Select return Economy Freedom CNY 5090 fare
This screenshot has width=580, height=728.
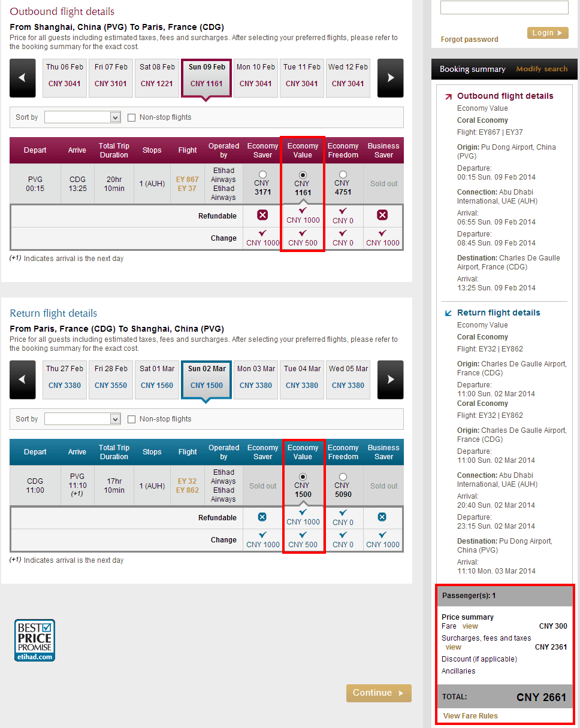pos(343,477)
